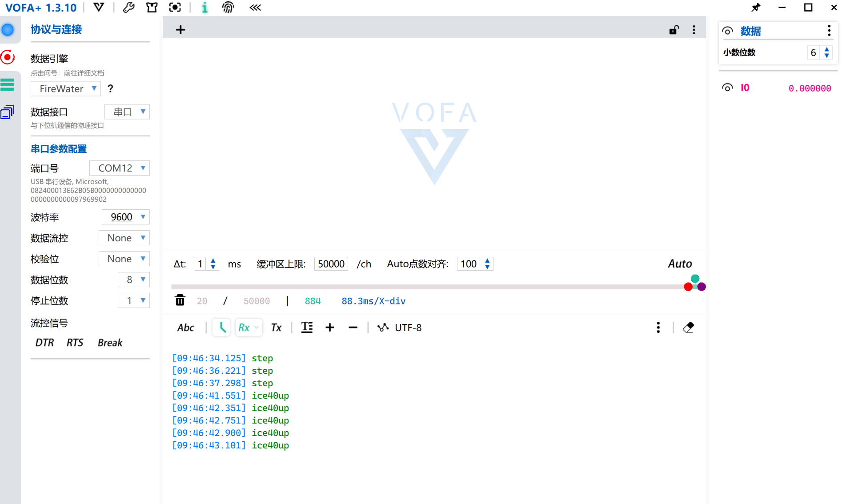Viewport: 842px width, 504px height.
Task: Open the 串口 data interface dropdown
Action: 127,112
